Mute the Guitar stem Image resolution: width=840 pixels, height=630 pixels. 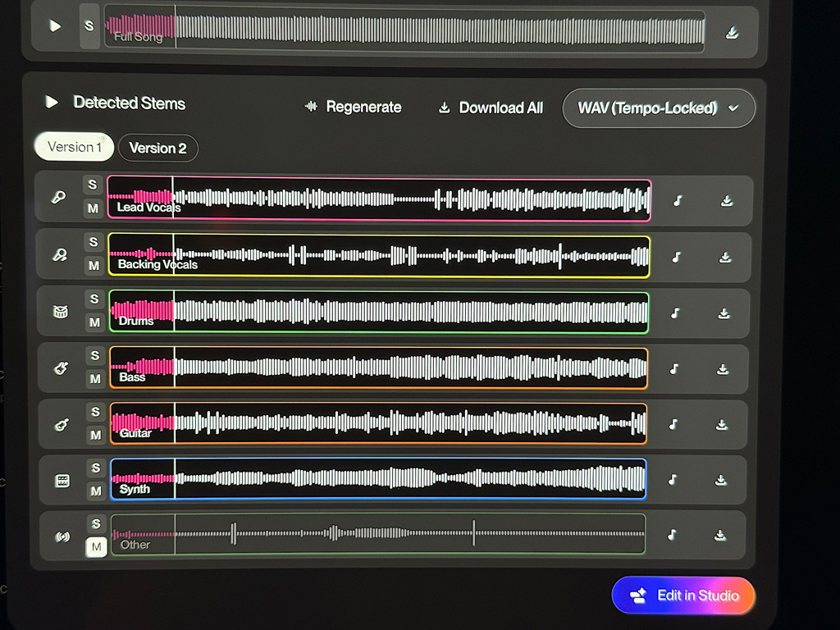point(96,435)
